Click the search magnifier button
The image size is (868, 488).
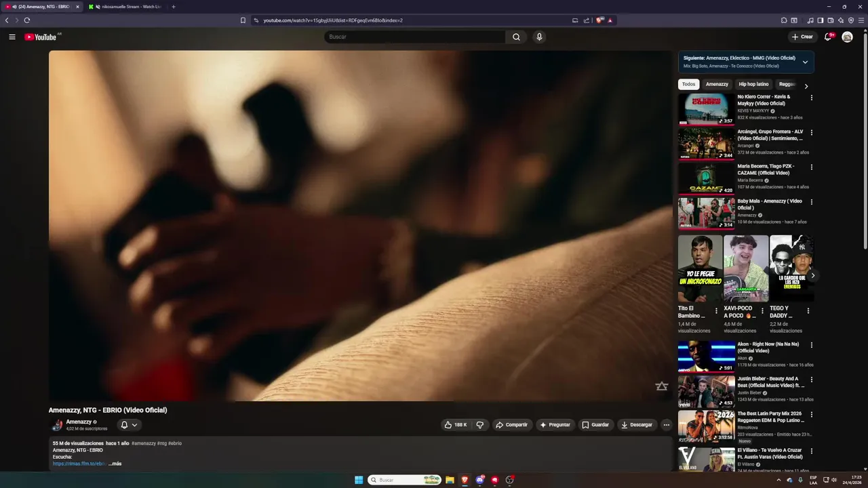[x=516, y=37]
